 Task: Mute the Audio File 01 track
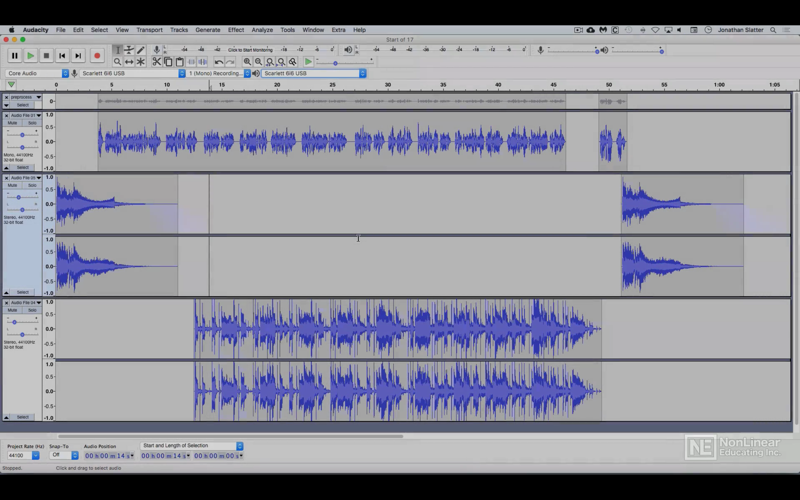(x=12, y=123)
